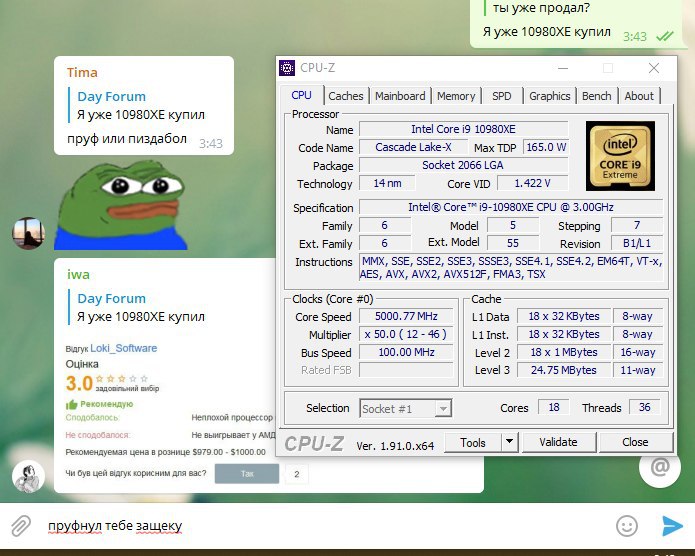Click the Level 3 "11-way" associativity cell
This screenshot has width=695, height=556.
[x=637, y=370]
